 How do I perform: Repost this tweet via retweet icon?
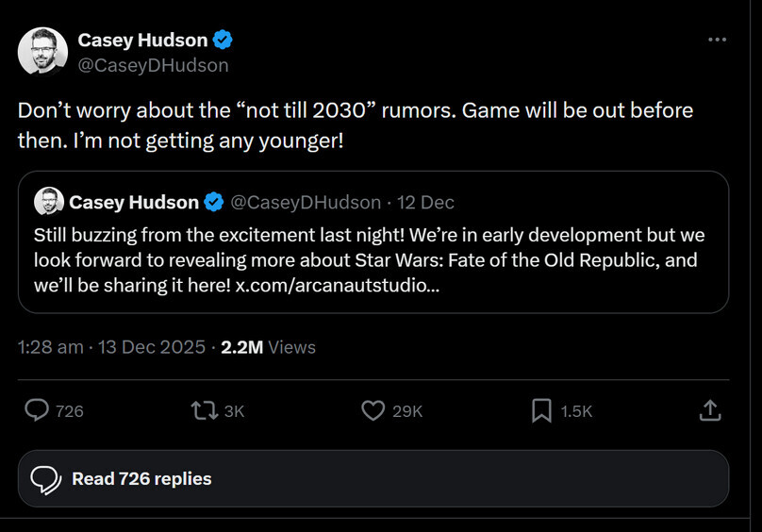203,410
